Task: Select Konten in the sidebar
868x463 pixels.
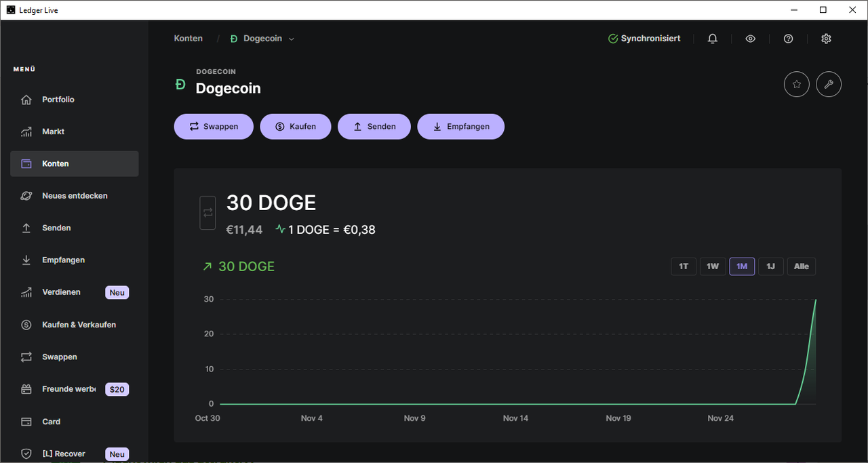Action: (x=75, y=163)
